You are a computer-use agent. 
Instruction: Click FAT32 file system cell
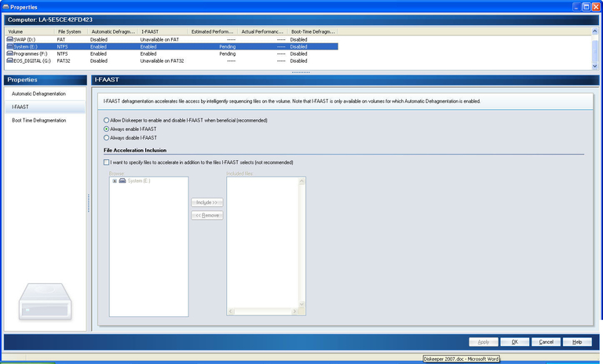pyautogui.click(x=64, y=60)
